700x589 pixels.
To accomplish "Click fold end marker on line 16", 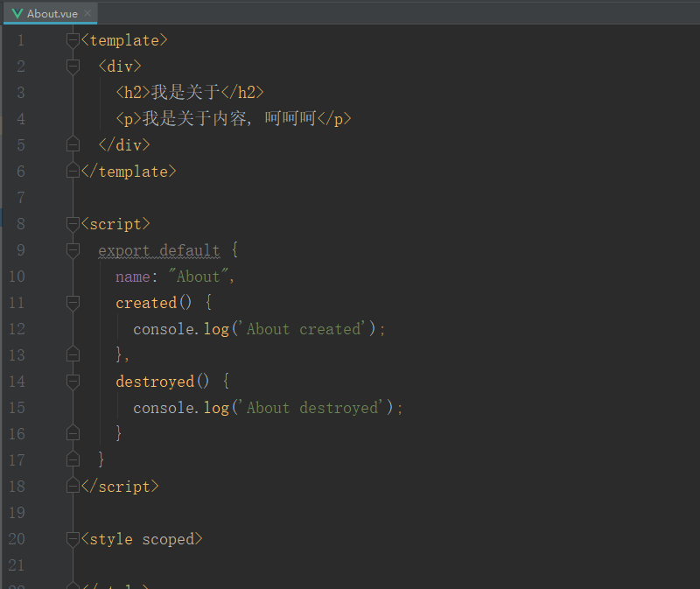I will [x=73, y=433].
